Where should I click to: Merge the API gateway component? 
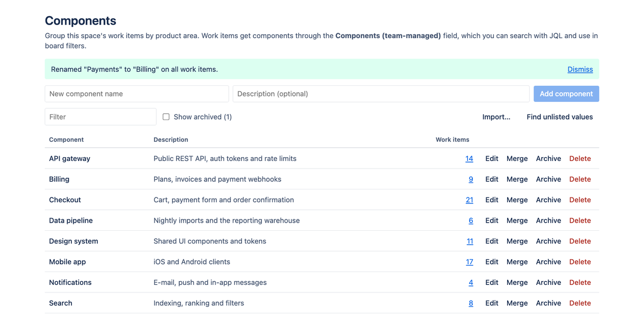(x=517, y=158)
